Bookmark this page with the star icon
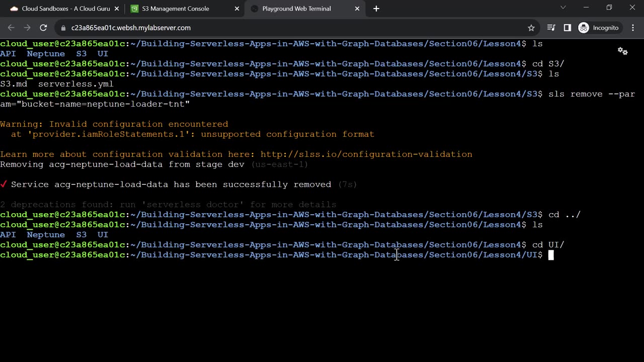Viewport: 644px width, 362px height. tap(531, 28)
